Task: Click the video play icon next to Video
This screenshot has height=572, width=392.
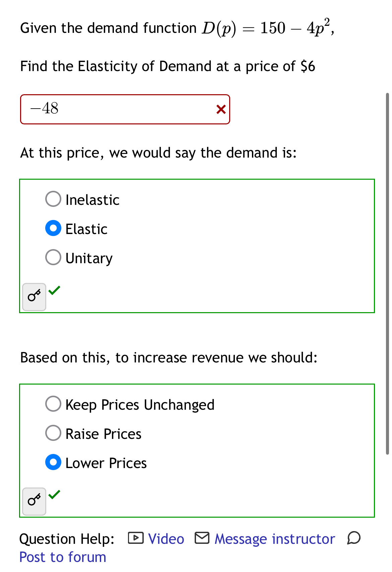Action: pos(135,538)
